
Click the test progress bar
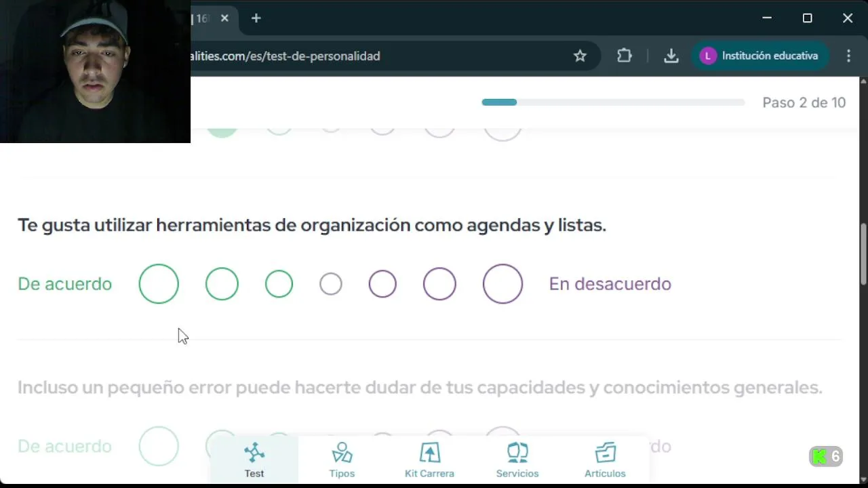613,102
